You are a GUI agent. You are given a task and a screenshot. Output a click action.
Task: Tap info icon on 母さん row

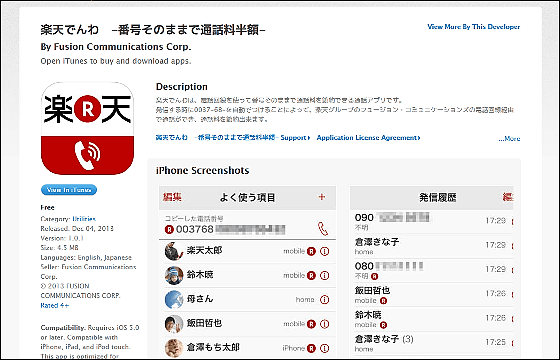click(x=324, y=300)
